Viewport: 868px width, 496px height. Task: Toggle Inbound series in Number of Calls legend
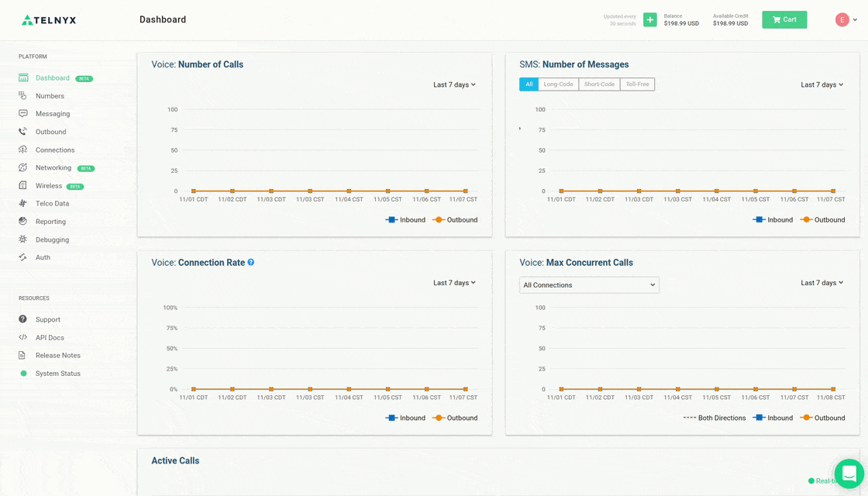406,220
